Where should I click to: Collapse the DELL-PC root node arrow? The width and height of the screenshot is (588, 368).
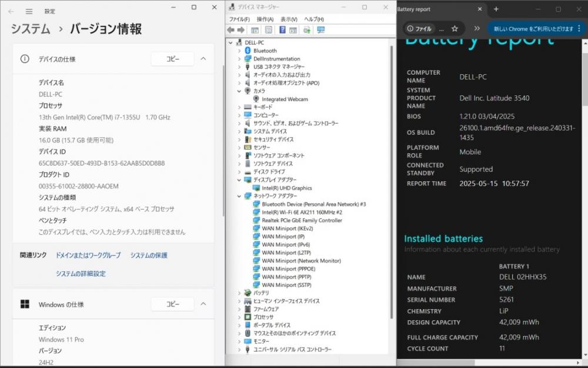tap(230, 42)
